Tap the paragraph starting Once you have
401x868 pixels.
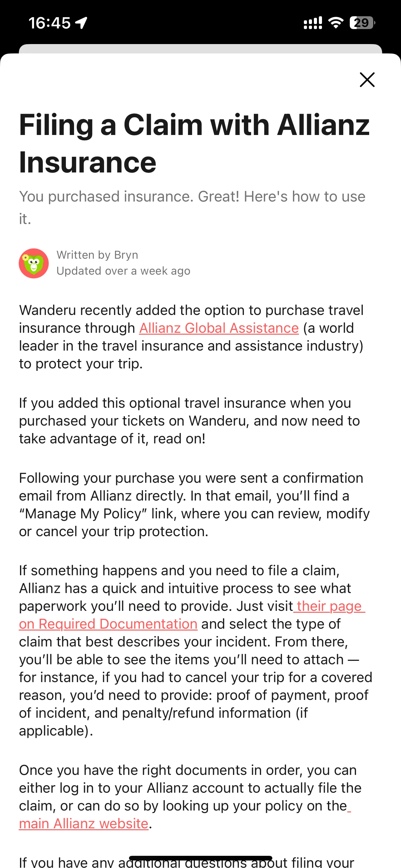point(190,796)
